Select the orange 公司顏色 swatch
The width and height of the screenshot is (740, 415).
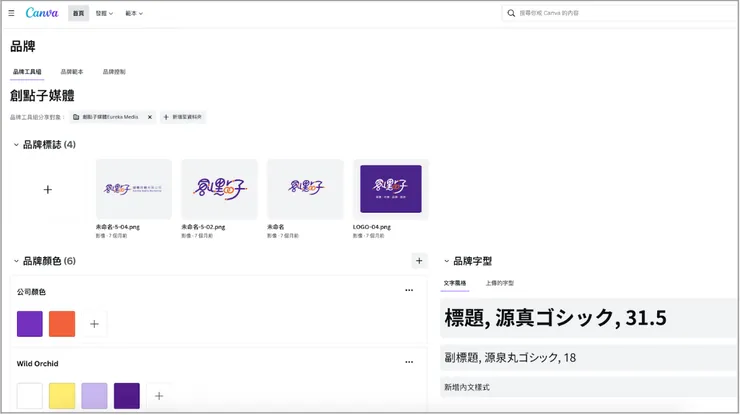tap(62, 323)
